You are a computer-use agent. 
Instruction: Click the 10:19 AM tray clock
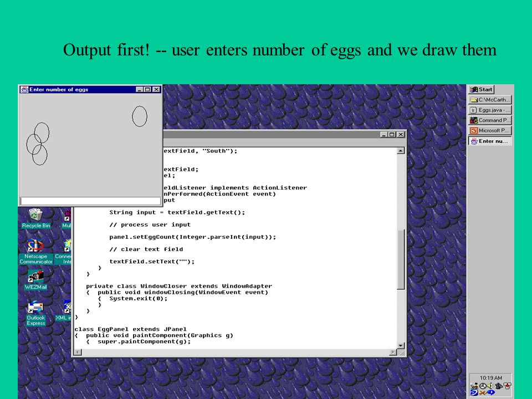491,378
